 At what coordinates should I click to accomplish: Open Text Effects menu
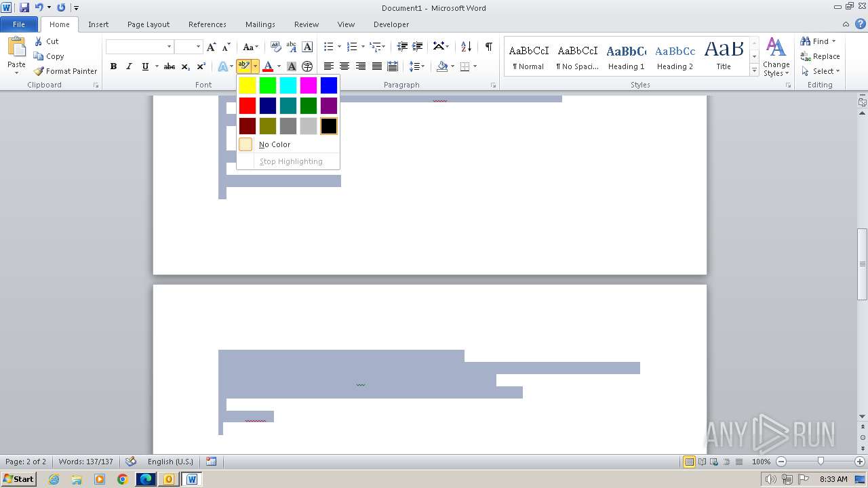224,66
